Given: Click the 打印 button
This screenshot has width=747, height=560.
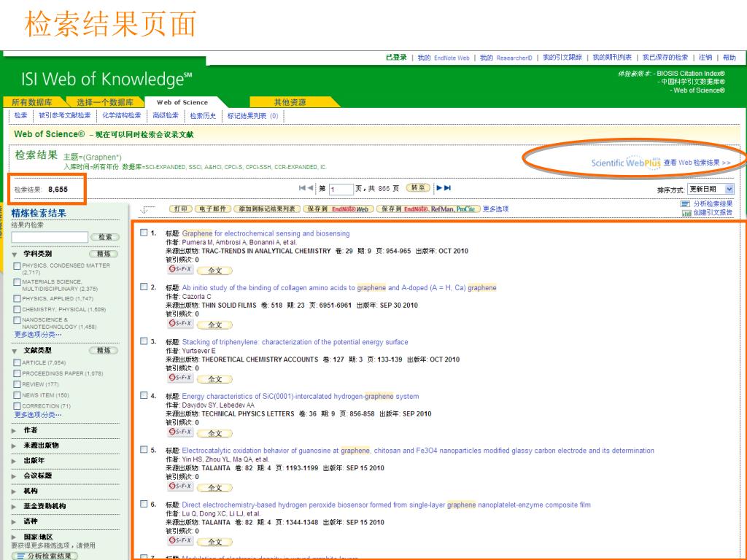Looking at the screenshot, I should (181, 209).
